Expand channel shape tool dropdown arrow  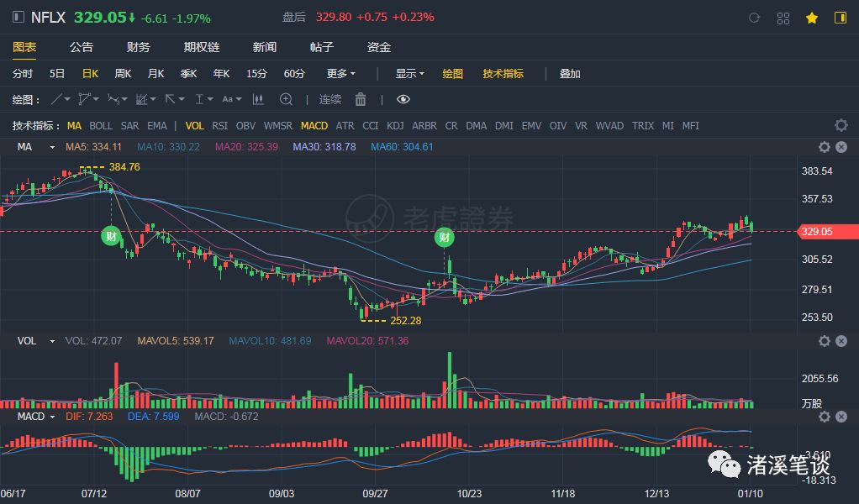[96, 100]
